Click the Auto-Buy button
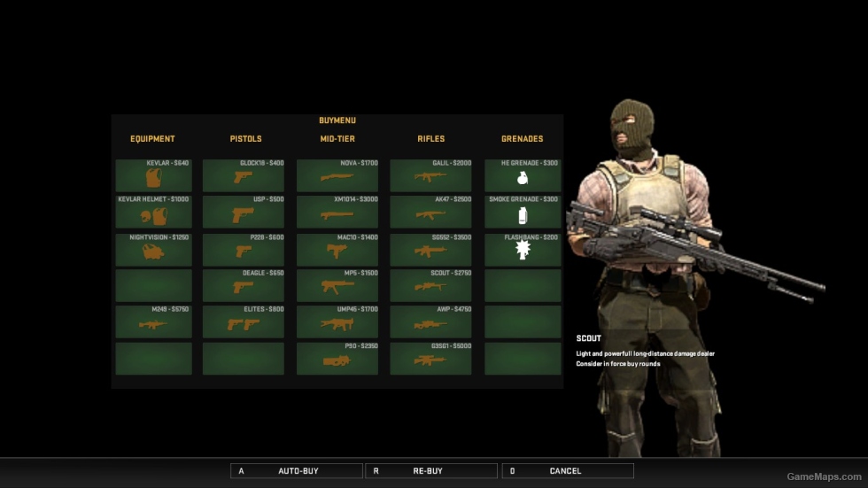The width and height of the screenshot is (868, 488). (297, 471)
